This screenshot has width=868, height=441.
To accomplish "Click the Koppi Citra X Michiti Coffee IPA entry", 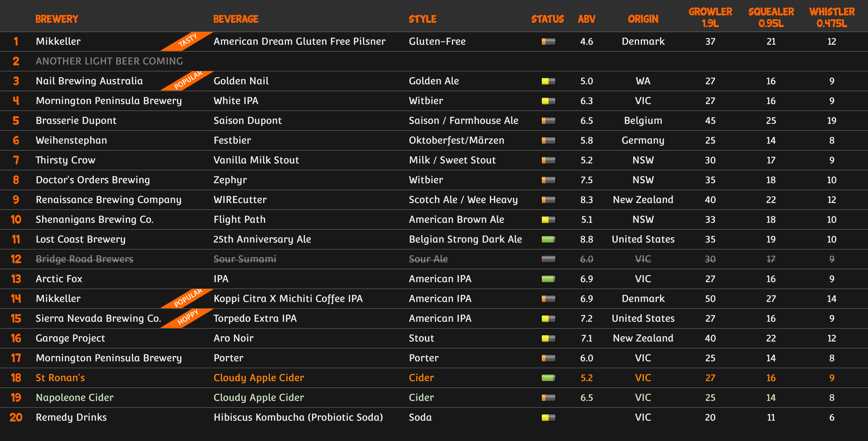I will point(288,299).
